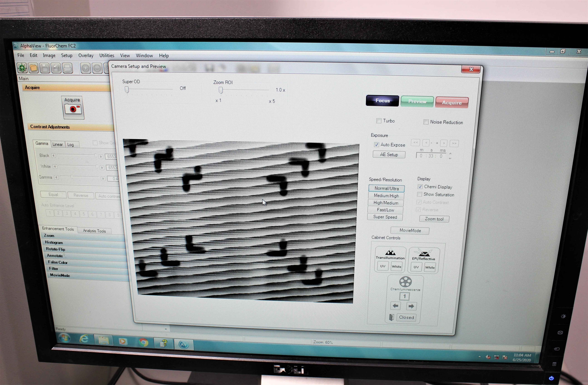The width and height of the screenshot is (588, 385).
Task: Enable the Turbo checkbox
Action: click(379, 121)
